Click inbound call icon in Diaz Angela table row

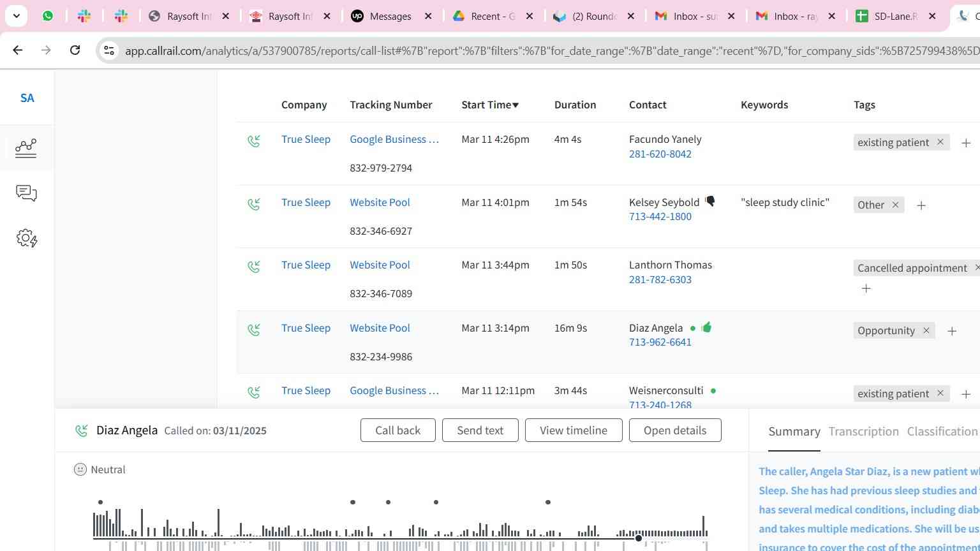pos(254,329)
